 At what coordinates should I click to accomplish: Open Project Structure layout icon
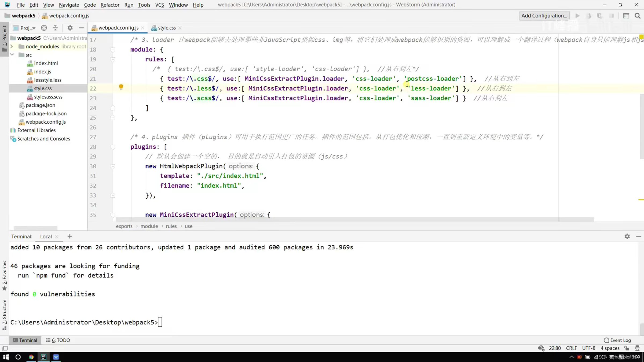pos(626,16)
